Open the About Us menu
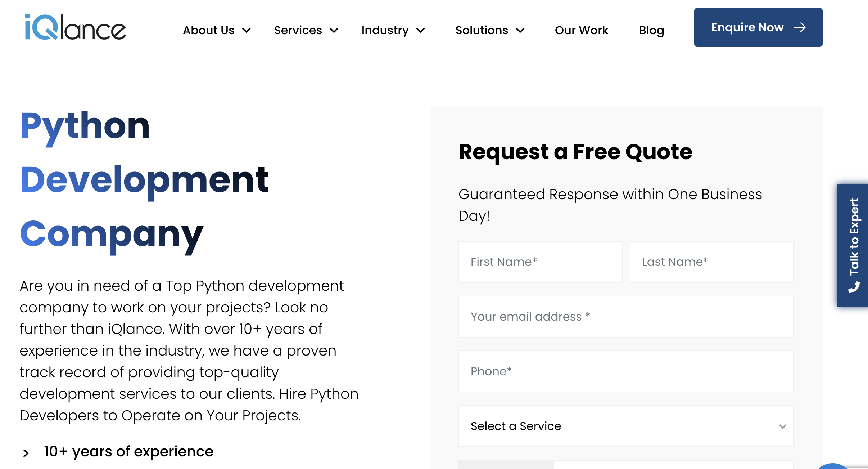This screenshot has height=469, width=868. tap(209, 30)
